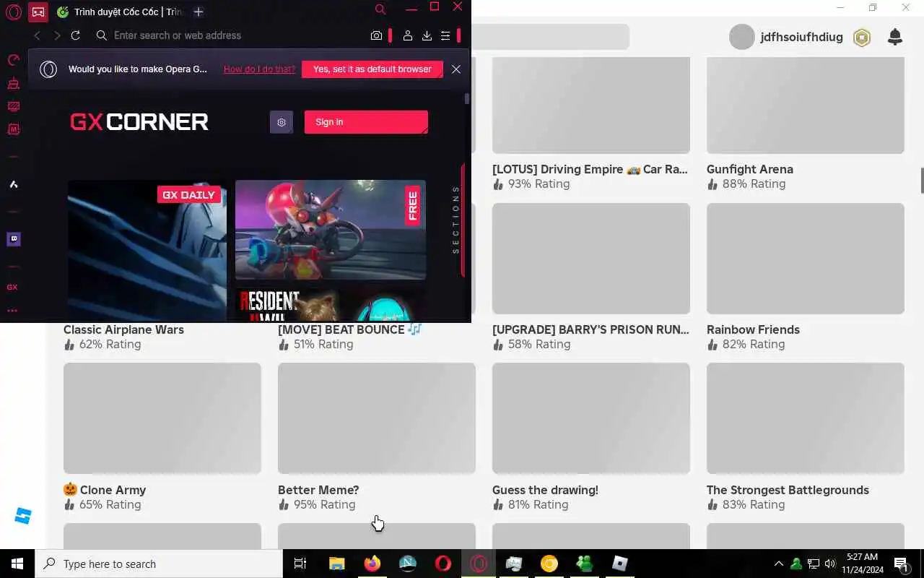Open the Robux icon in Roblox header
The image size is (924, 578).
[862, 38]
